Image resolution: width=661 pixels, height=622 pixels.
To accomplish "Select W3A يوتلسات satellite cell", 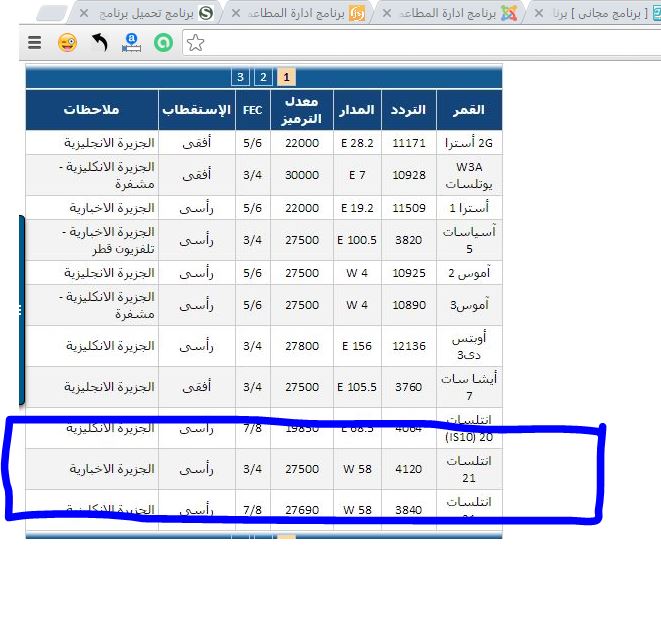I will pyautogui.click(x=469, y=175).
